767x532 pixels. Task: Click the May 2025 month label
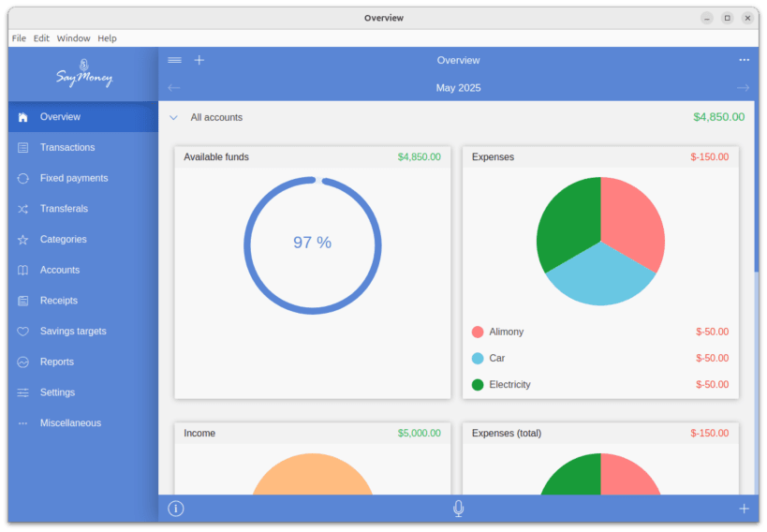tap(458, 88)
